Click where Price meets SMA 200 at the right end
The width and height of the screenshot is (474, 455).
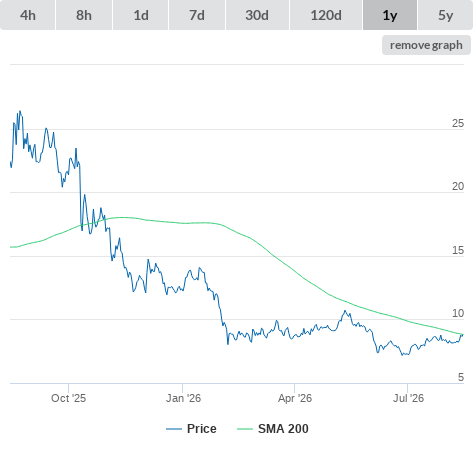pos(462,334)
